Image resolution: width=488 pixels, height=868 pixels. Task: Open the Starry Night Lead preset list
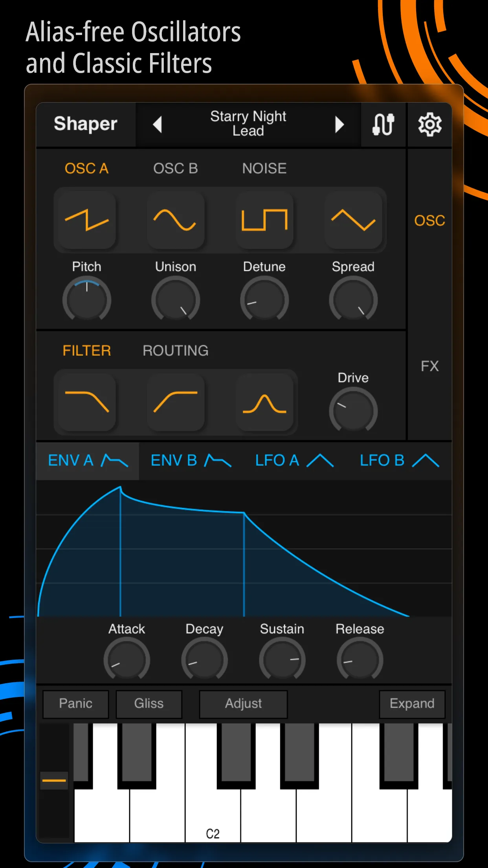click(248, 124)
